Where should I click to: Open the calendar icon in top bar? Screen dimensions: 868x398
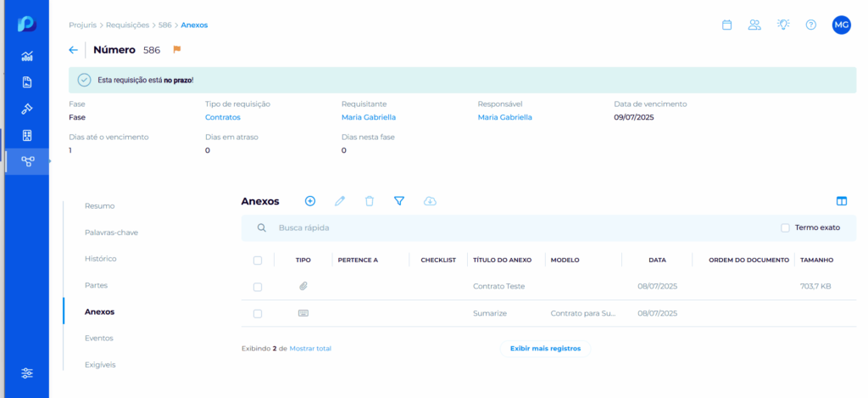(726, 25)
